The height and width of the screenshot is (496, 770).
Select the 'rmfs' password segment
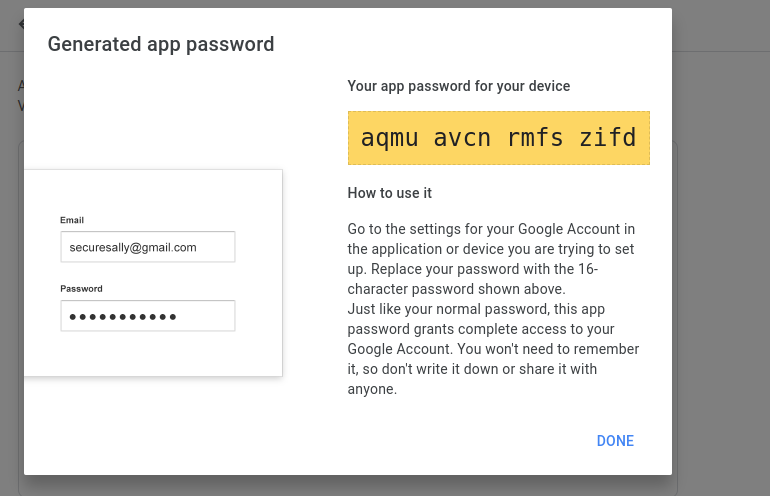tap(535, 138)
